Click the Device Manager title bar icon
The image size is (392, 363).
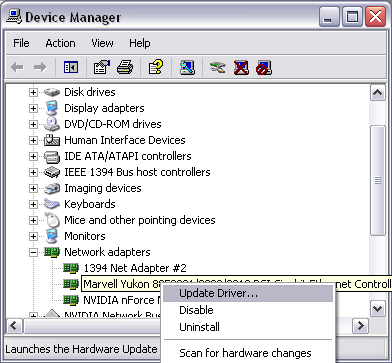(x=15, y=17)
